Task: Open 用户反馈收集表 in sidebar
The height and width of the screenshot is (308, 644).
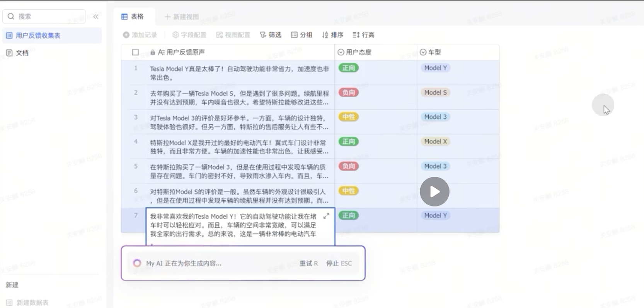Action: pos(52,36)
